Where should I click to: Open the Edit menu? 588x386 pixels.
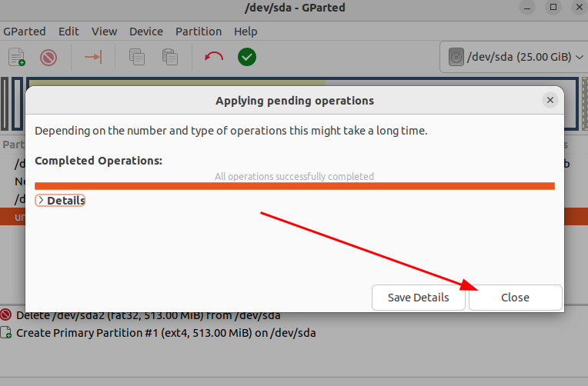(x=68, y=32)
